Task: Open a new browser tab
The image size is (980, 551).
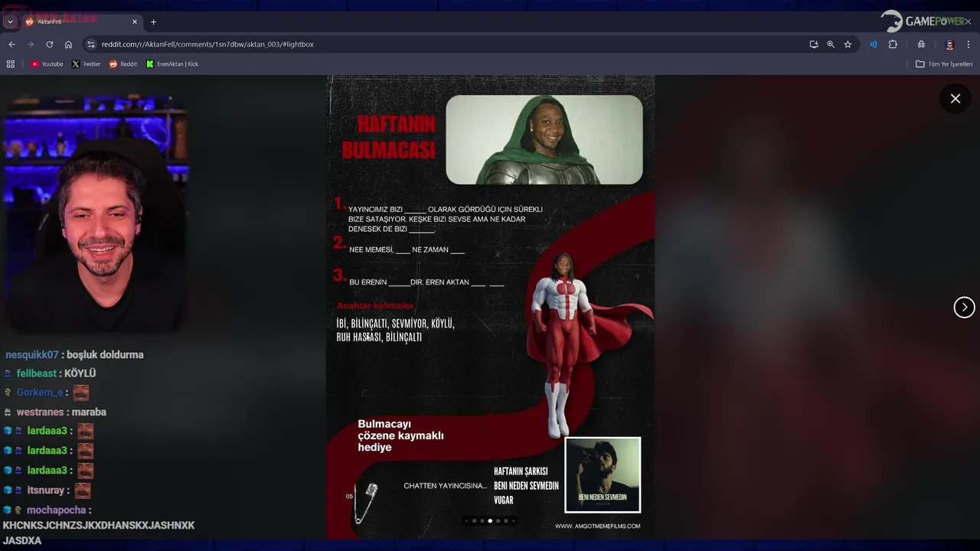Action: [153, 21]
